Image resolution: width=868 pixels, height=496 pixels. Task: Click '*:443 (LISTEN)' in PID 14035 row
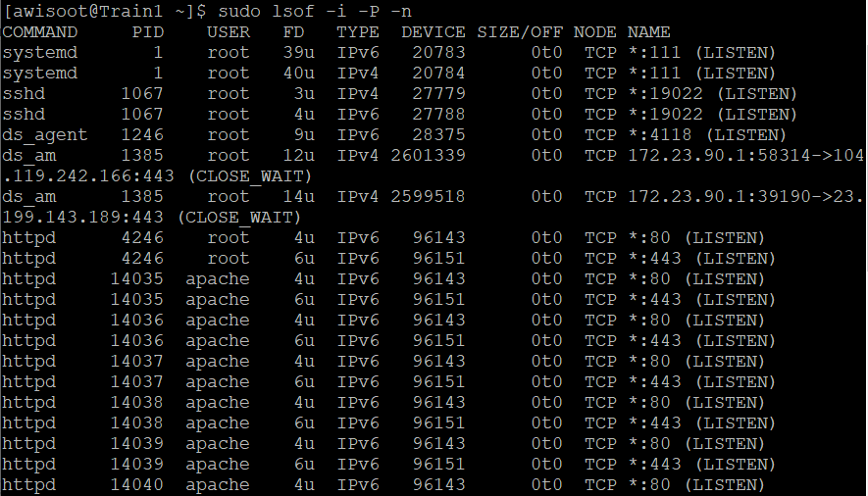coord(702,300)
